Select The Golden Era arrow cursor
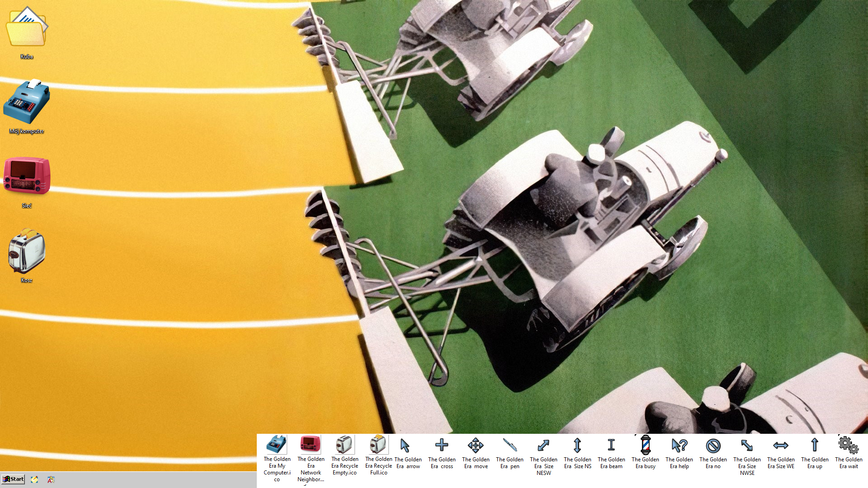 (x=406, y=446)
